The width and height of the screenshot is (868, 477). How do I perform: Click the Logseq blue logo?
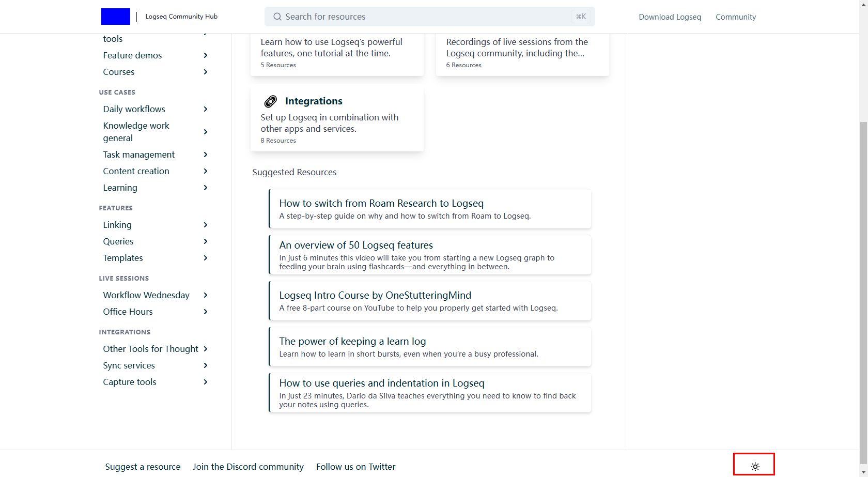(x=116, y=17)
